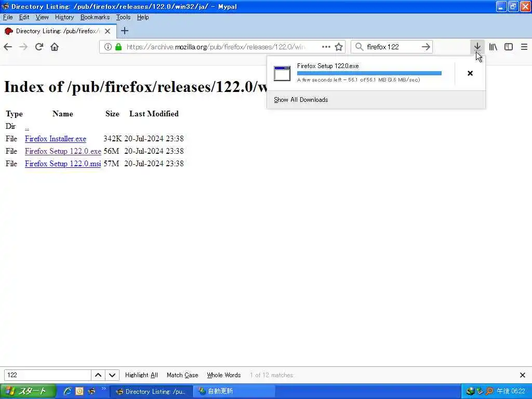Open Mypal from quick launch icon
The image size is (532, 399).
[x=91, y=391]
